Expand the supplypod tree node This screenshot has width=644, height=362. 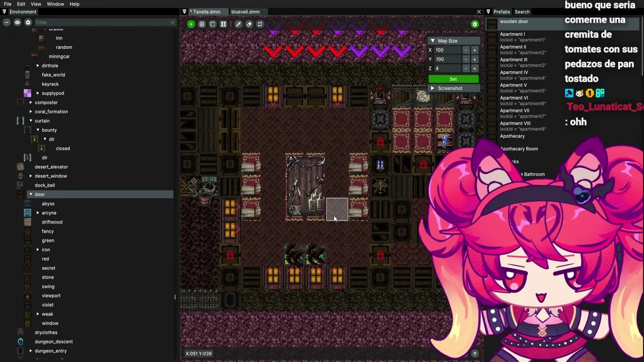[38, 94]
